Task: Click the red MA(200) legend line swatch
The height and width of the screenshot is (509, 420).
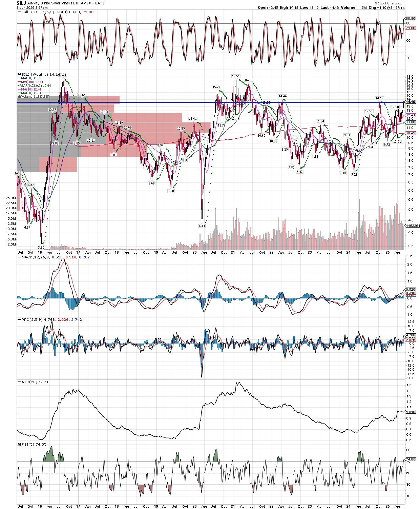Action: [x=19, y=82]
